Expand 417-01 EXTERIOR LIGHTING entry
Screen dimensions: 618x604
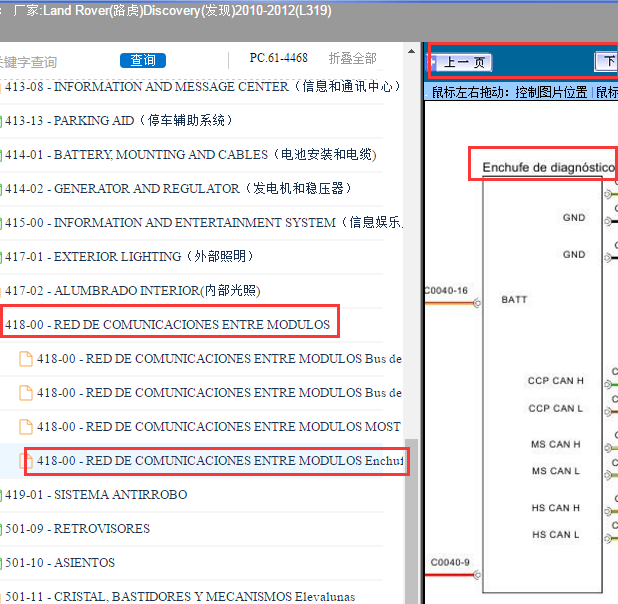pos(129,256)
